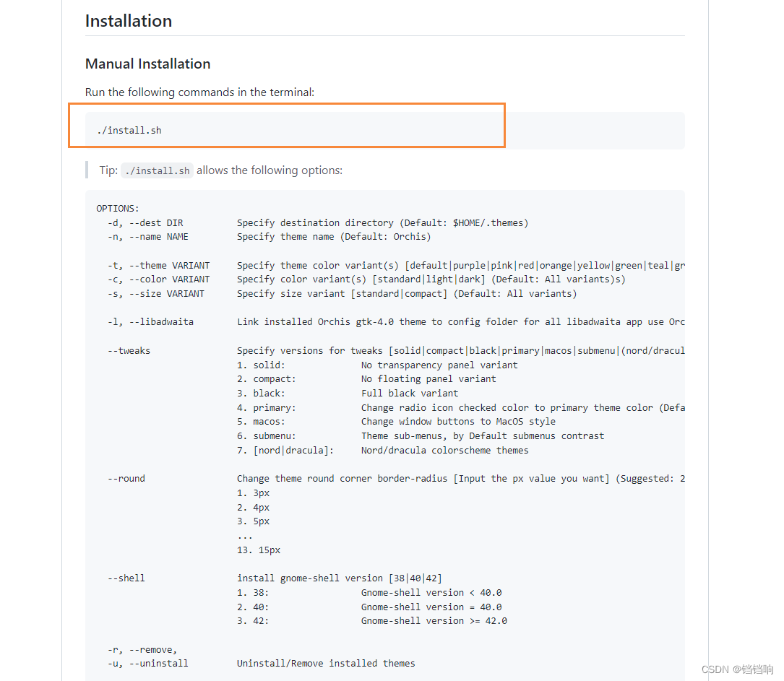Click the '-l, --libadwaita' option

pyautogui.click(x=150, y=322)
